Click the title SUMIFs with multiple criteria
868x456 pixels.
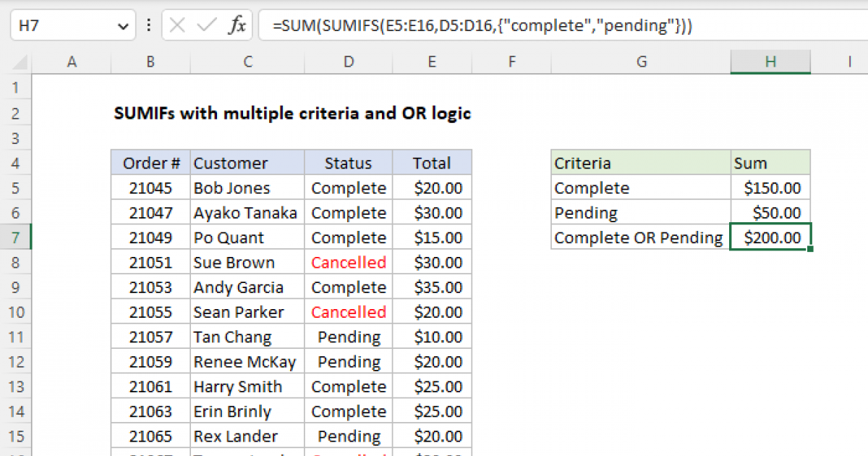pyautogui.click(x=292, y=114)
